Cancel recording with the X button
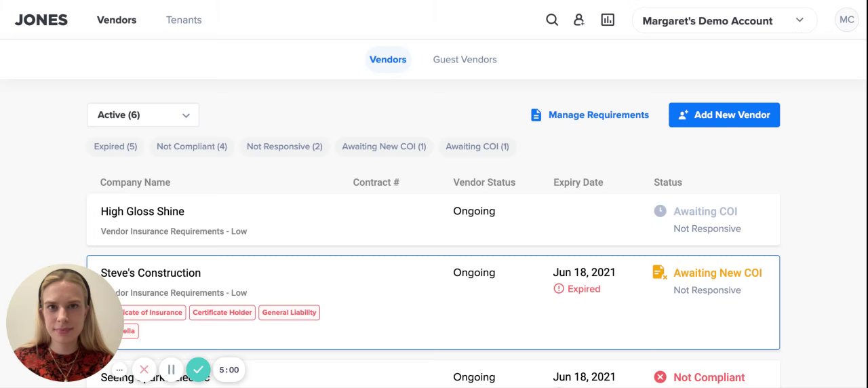The height and width of the screenshot is (388, 868). pos(144,370)
